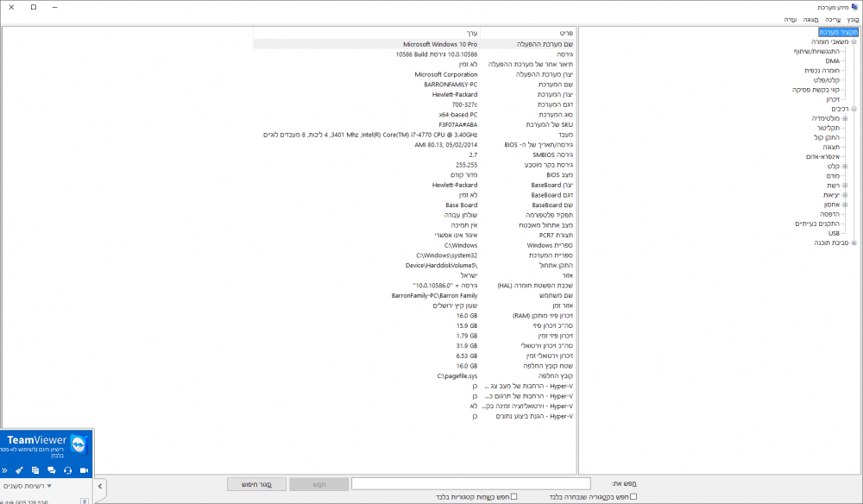Click the AMI 80.13, 05/02/2014 BIOS value

(446, 145)
